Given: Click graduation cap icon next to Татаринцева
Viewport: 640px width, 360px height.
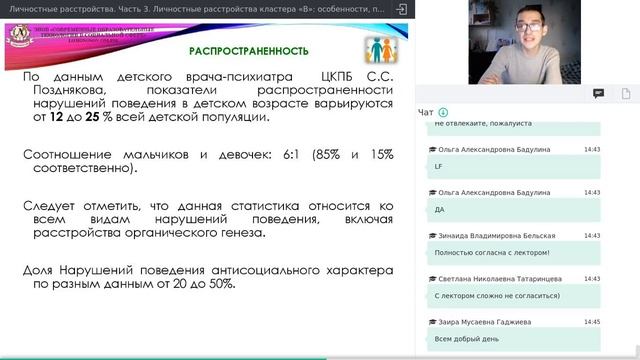Looking at the screenshot, I should (433, 279).
